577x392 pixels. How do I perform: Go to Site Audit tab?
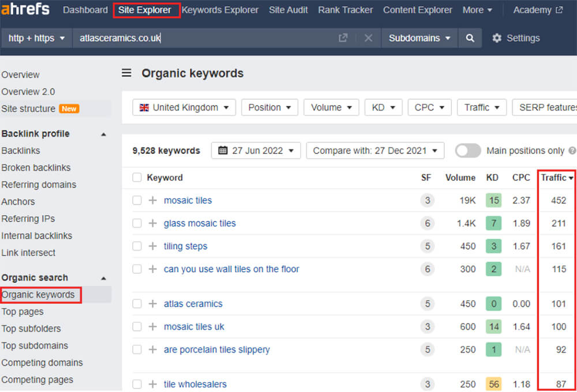(288, 10)
